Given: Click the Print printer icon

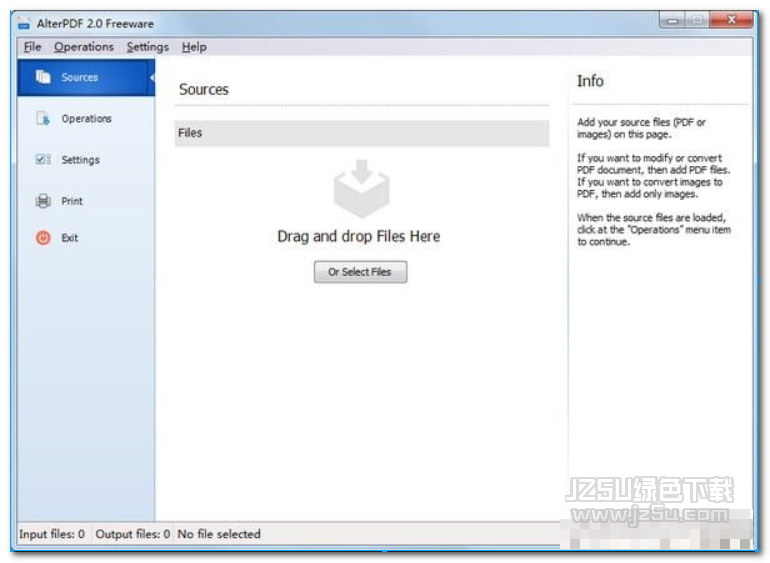Looking at the screenshot, I should click(43, 200).
